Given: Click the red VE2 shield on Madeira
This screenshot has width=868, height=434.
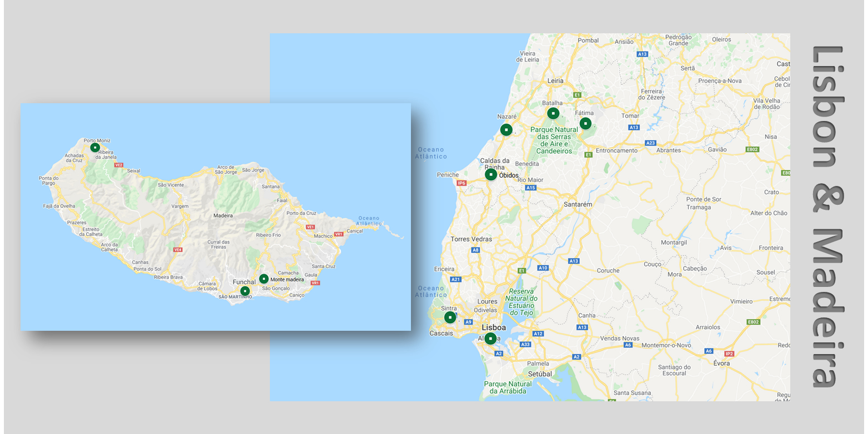Looking at the screenshot, I should [118, 165].
